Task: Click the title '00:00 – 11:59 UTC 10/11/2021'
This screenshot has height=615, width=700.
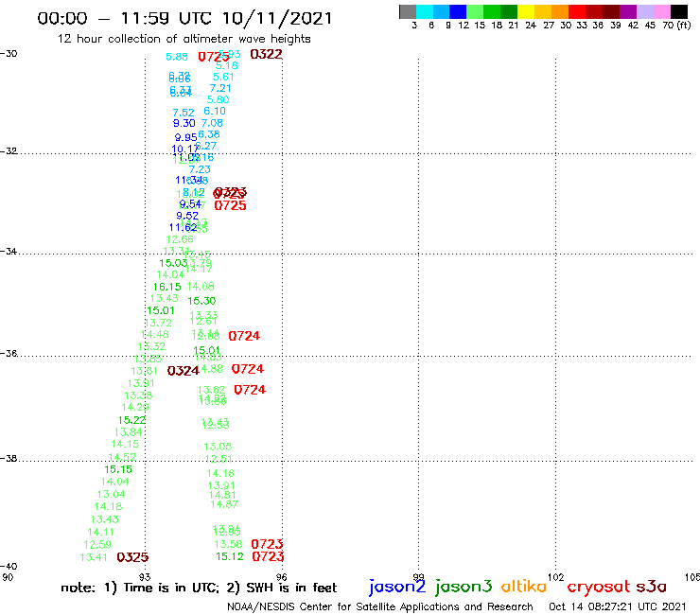Action: (x=184, y=18)
